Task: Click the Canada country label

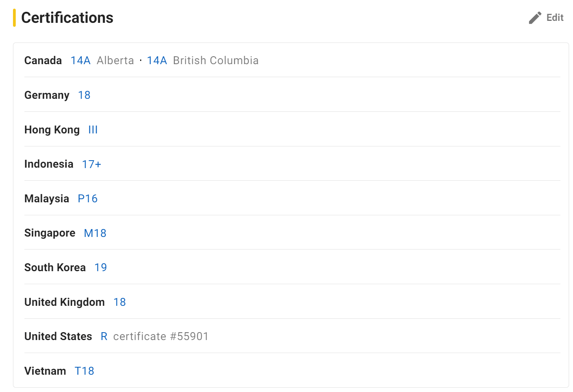Action: pos(43,61)
